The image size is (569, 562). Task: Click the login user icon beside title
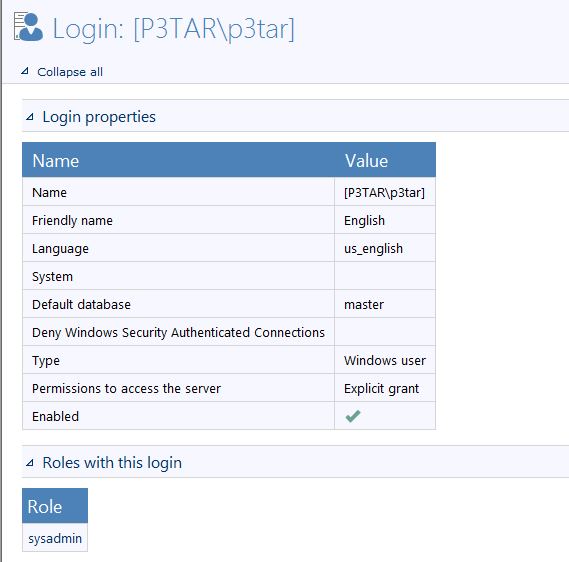point(28,27)
